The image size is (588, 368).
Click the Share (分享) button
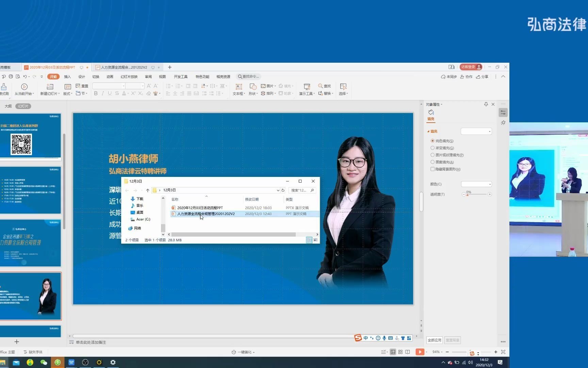(482, 77)
